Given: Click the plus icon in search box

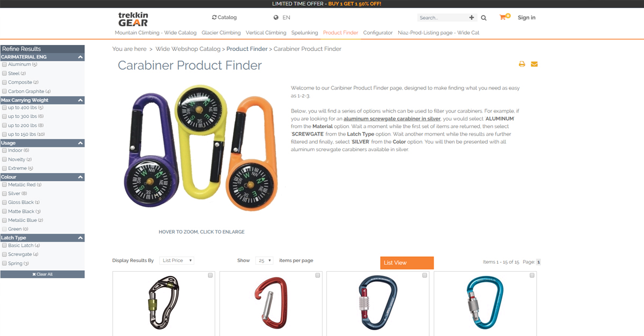Looking at the screenshot, I should click(472, 18).
